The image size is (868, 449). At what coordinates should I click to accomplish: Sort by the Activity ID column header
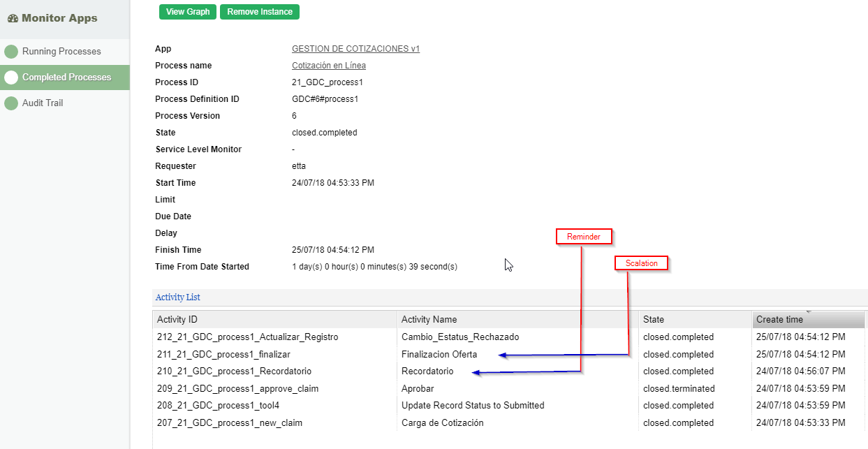(274, 320)
